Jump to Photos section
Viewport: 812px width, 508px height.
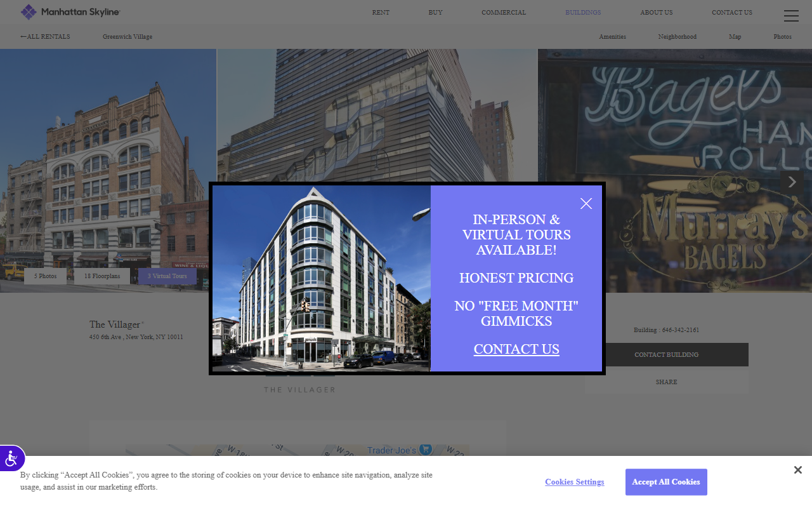(782, 37)
